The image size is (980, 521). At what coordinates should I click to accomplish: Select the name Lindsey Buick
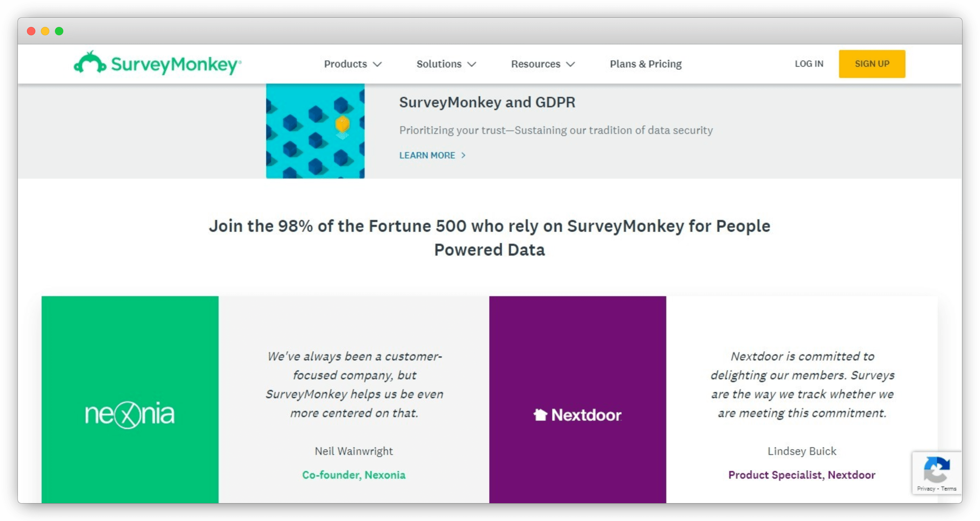coord(802,451)
